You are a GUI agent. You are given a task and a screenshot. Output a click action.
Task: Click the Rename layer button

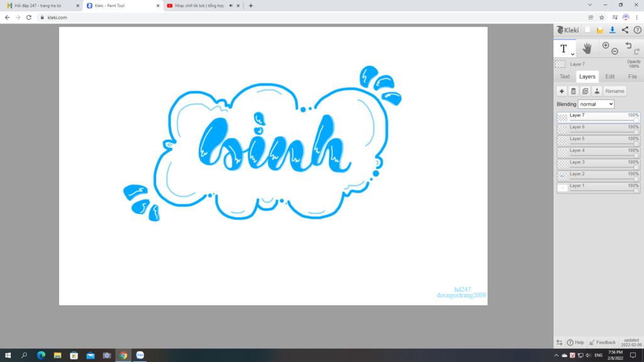click(x=615, y=91)
